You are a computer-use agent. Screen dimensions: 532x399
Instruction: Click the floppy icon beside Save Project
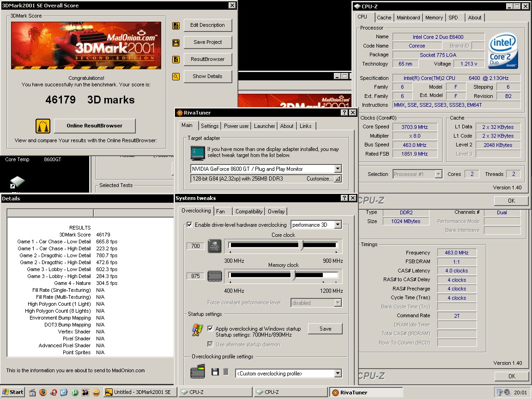pos(176,43)
